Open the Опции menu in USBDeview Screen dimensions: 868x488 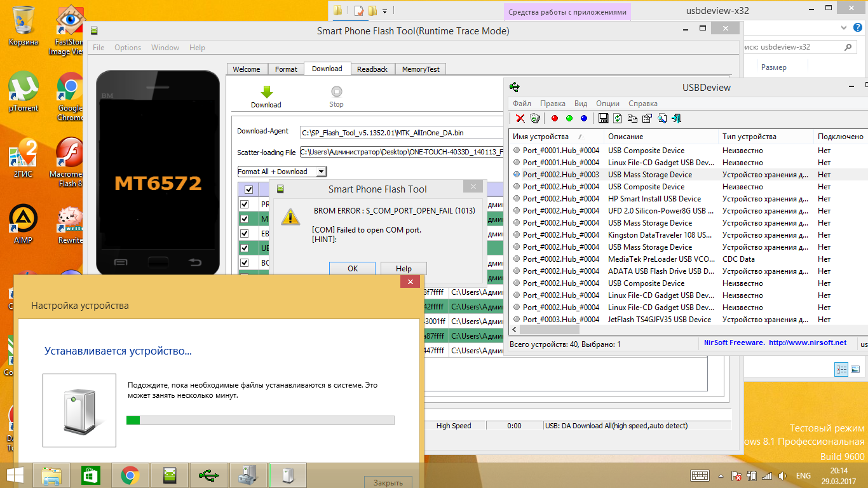point(607,104)
